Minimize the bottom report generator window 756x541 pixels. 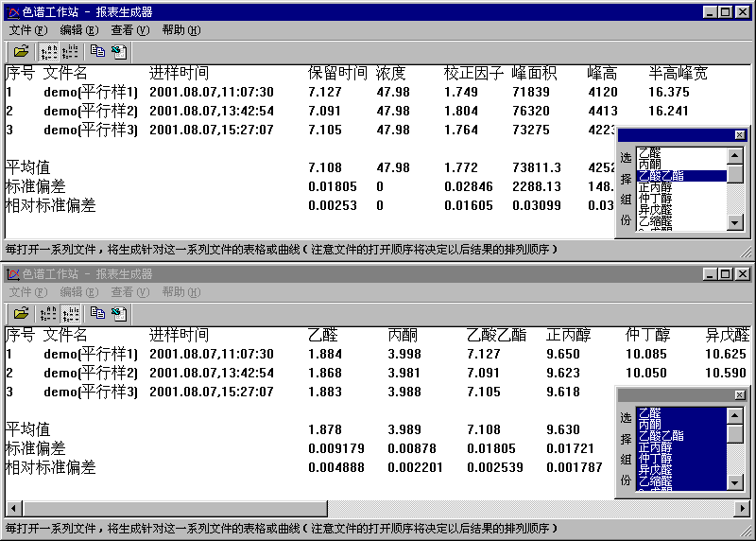[710, 274]
